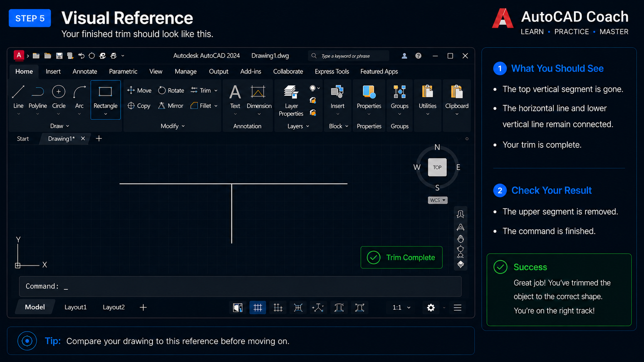Open the Start file tab
The image size is (644, 362).
coord(23,139)
